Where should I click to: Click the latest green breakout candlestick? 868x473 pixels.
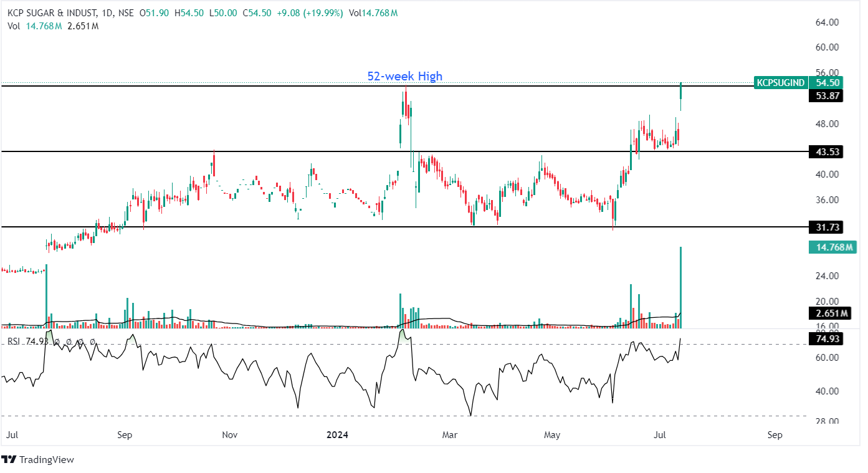click(681, 92)
